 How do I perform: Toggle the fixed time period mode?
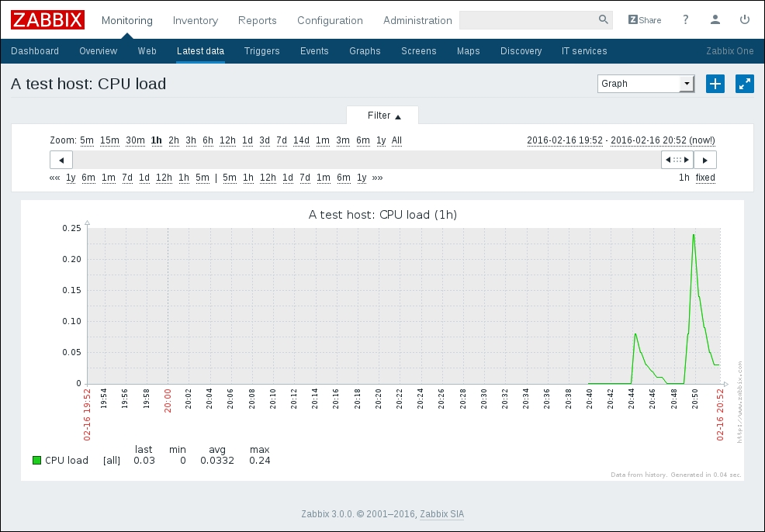(705, 178)
